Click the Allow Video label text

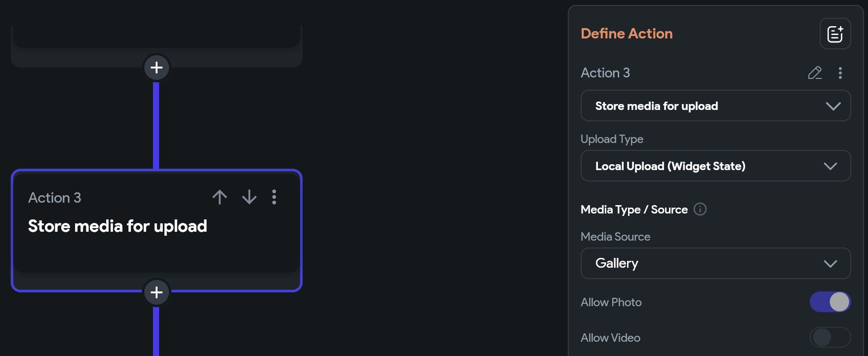pos(610,338)
